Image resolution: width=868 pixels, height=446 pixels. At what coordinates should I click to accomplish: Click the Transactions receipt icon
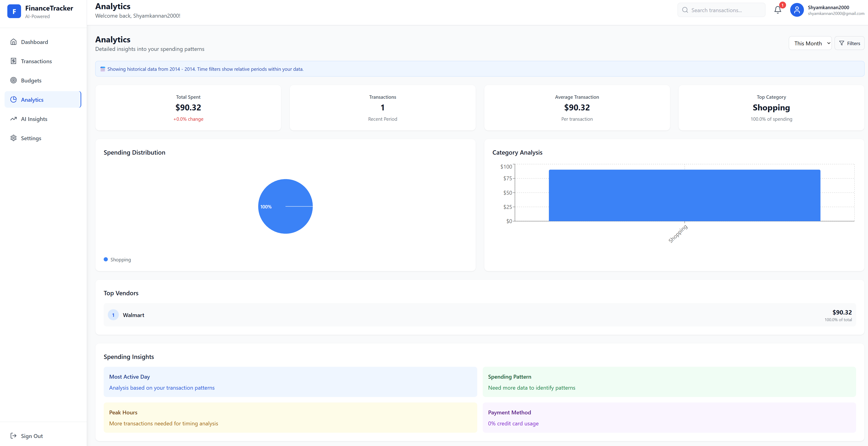14,61
